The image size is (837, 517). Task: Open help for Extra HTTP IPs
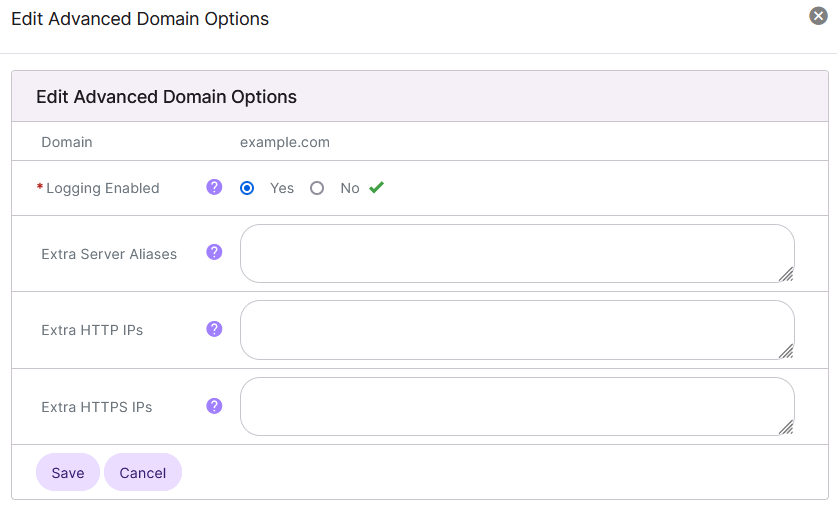pos(214,329)
